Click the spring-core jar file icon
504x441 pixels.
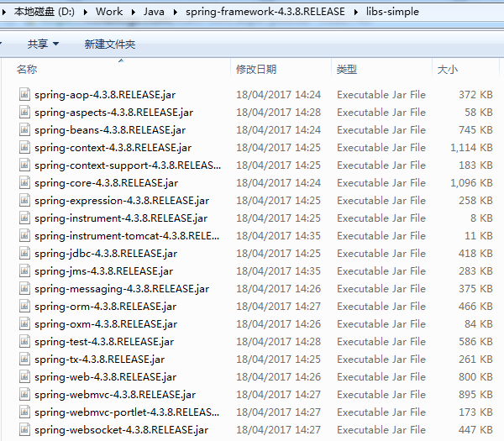[24, 183]
